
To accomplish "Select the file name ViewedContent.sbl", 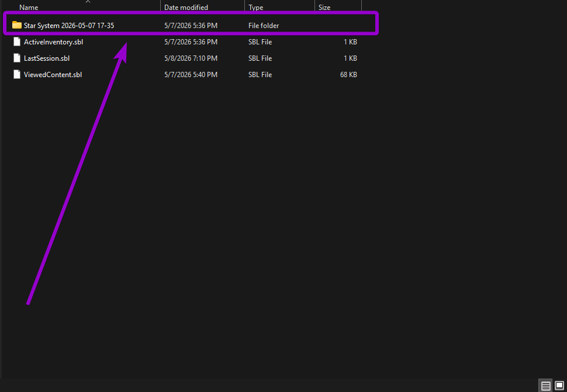I will click(53, 74).
